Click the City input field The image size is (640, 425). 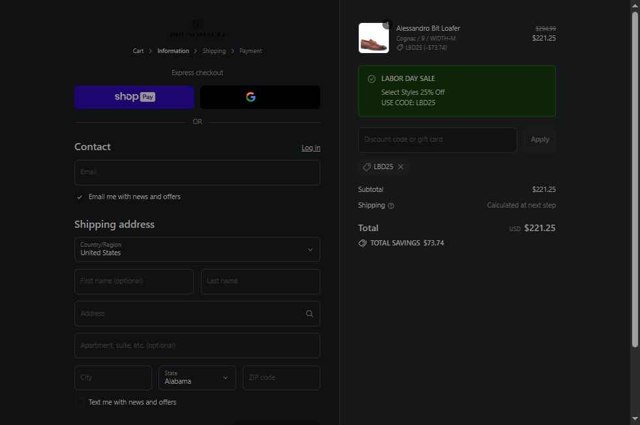[113, 378]
